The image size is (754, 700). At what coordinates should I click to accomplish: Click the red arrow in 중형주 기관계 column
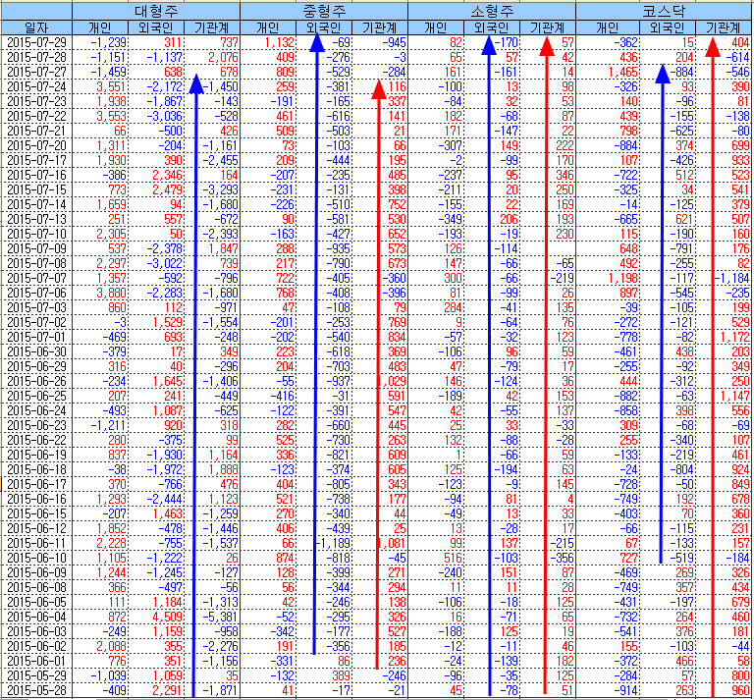376,373
